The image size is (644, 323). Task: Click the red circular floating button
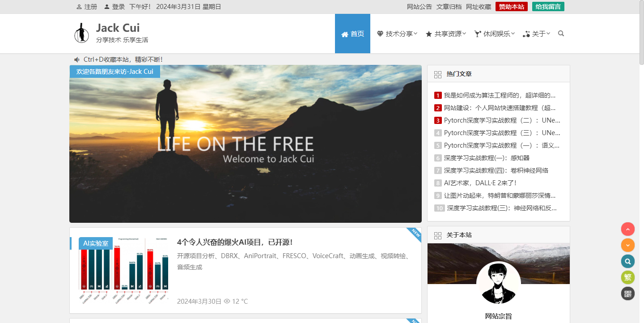click(628, 229)
